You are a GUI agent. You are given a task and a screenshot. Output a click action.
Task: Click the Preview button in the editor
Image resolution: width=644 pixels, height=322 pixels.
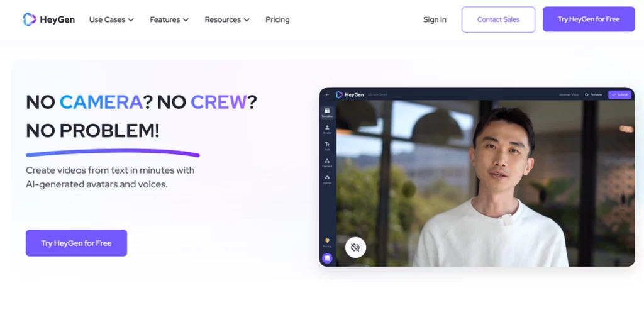pos(594,94)
